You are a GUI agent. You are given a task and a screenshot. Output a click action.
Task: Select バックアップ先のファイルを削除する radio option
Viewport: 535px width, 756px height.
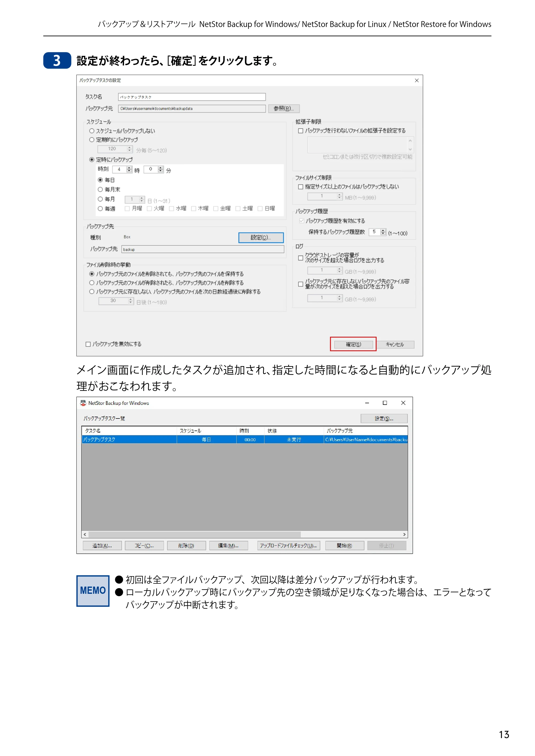click(92, 282)
